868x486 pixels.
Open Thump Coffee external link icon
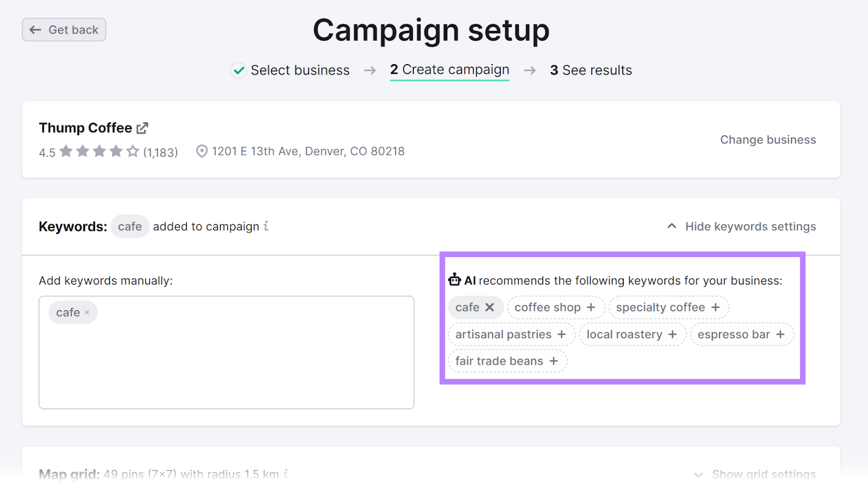(x=142, y=128)
